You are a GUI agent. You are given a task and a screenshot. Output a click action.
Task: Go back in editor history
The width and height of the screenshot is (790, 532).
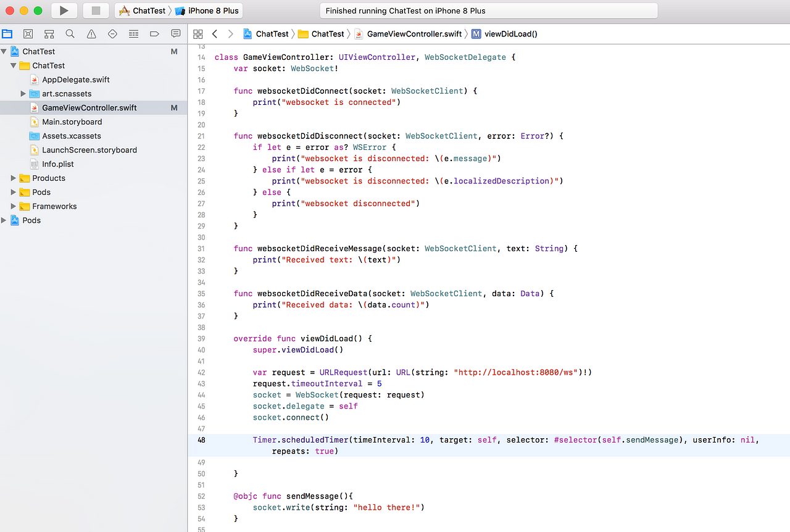point(215,34)
